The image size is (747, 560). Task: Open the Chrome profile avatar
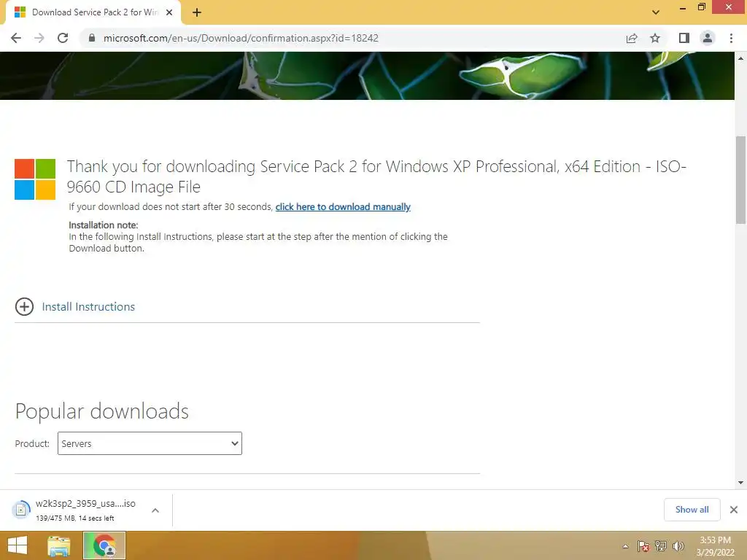708,38
